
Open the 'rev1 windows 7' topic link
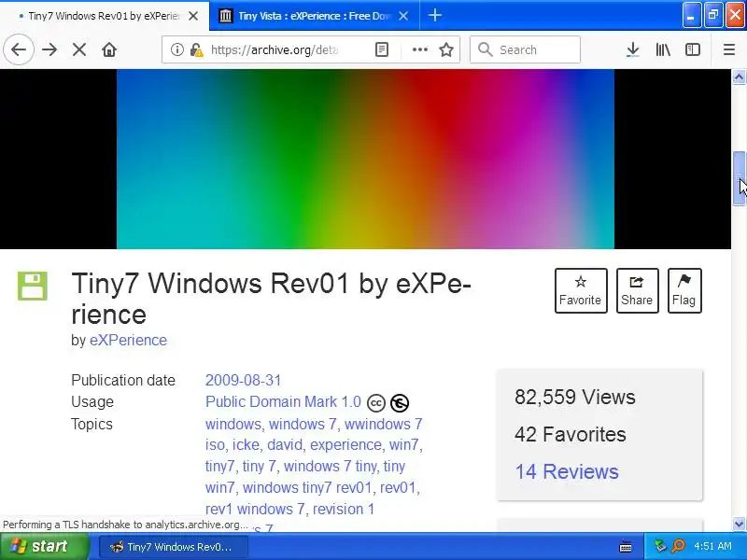click(254, 509)
